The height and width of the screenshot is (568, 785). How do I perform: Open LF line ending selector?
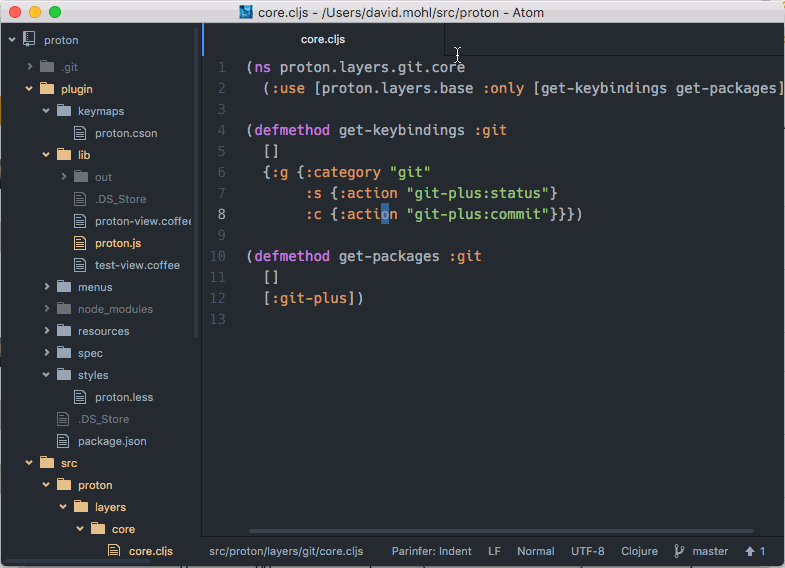coord(494,551)
